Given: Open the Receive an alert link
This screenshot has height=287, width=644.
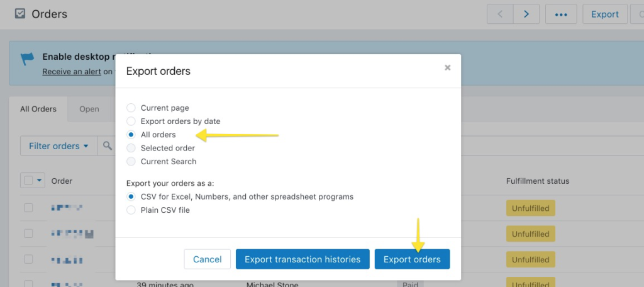Looking at the screenshot, I should coord(72,72).
